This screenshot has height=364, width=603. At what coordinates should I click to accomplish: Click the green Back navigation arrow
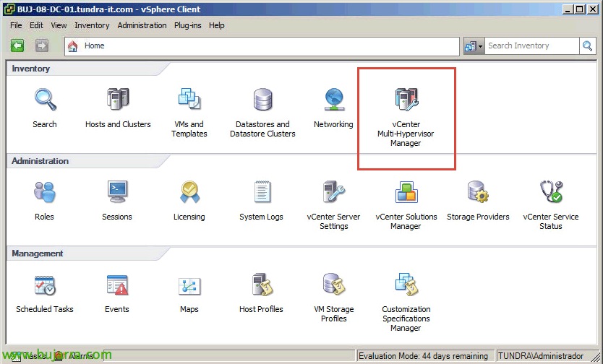(17, 45)
